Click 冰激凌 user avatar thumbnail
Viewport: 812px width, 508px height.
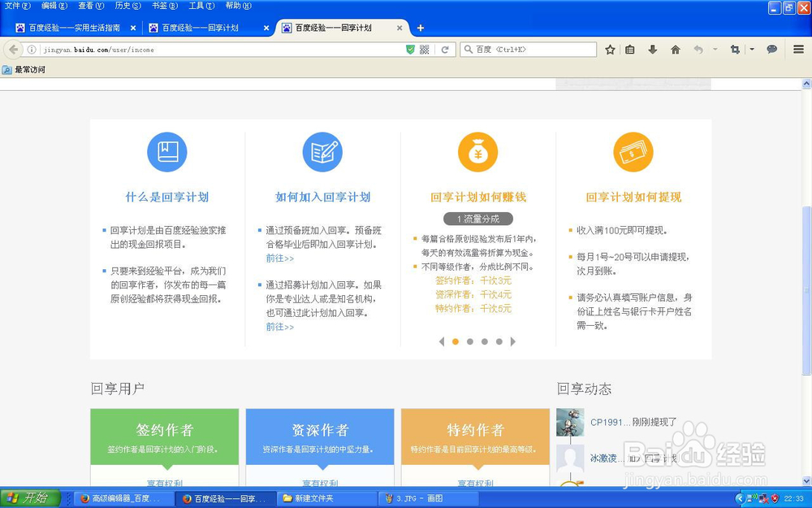click(x=570, y=458)
